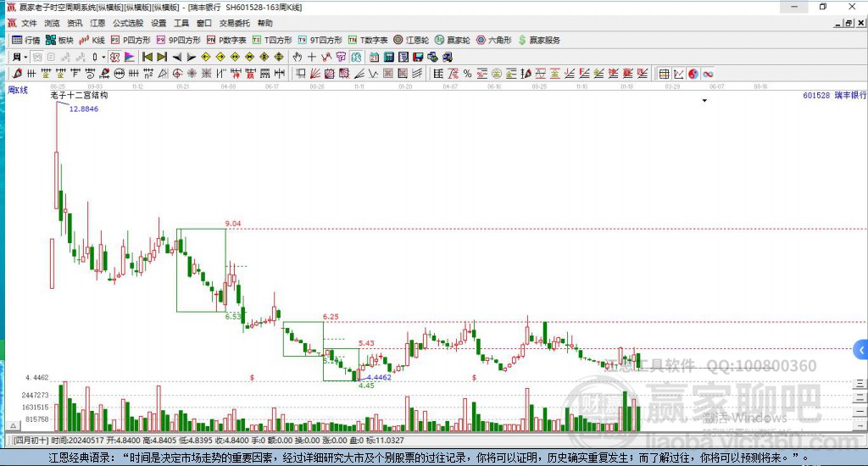This screenshot has height=466, width=868.
Task: Open the 9P四方形 tool
Action: tap(178, 40)
